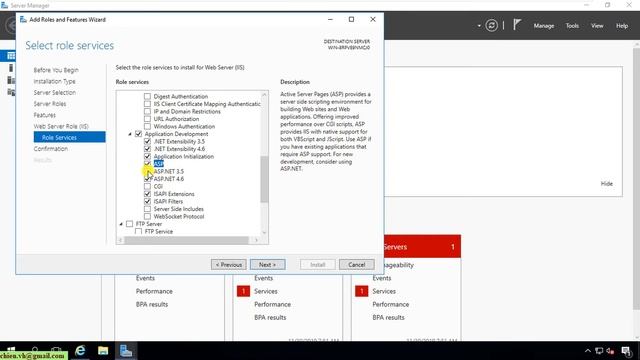
Task: Go to Features step in wizard
Action: (x=44, y=115)
